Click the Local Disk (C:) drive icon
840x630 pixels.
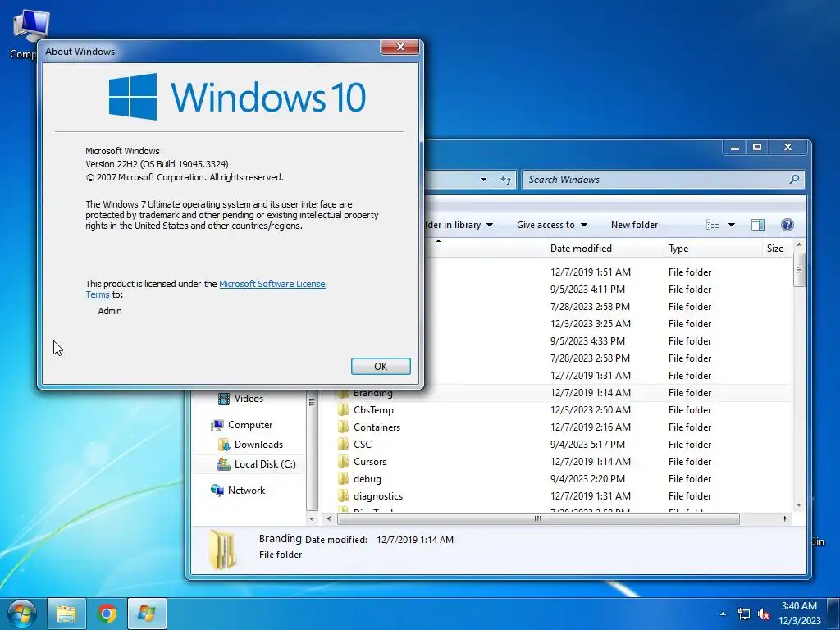223,464
